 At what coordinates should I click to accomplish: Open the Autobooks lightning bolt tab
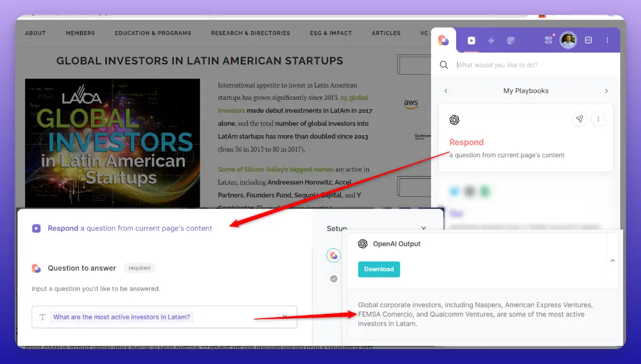pos(491,40)
